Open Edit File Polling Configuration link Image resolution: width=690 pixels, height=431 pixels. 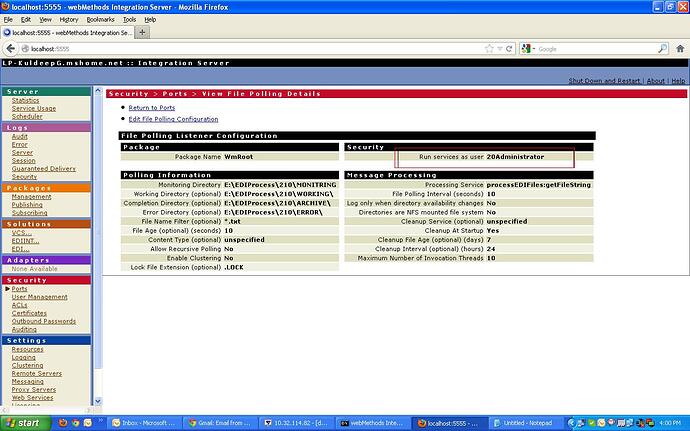(x=173, y=119)
